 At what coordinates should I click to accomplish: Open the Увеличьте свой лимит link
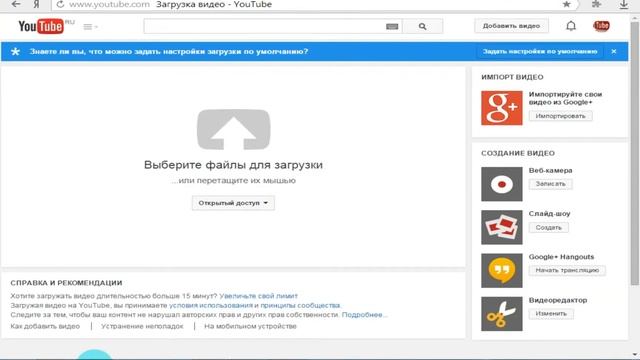coord(258,296)
